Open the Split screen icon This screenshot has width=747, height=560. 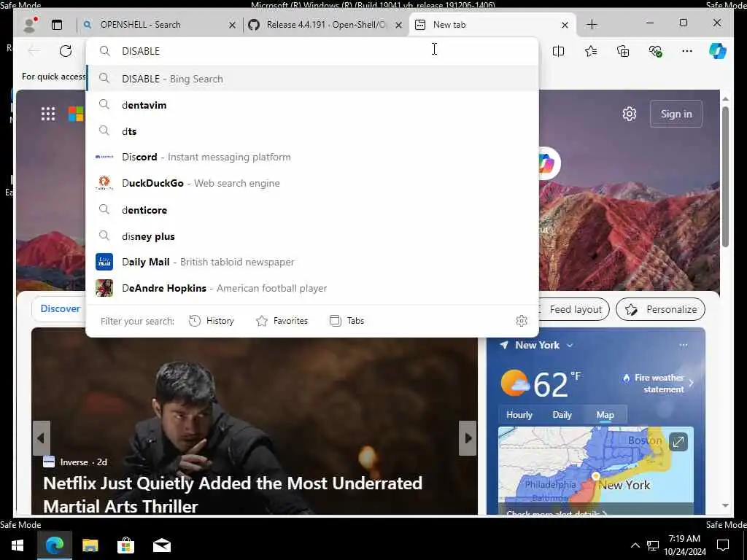(x=558, y=51)
